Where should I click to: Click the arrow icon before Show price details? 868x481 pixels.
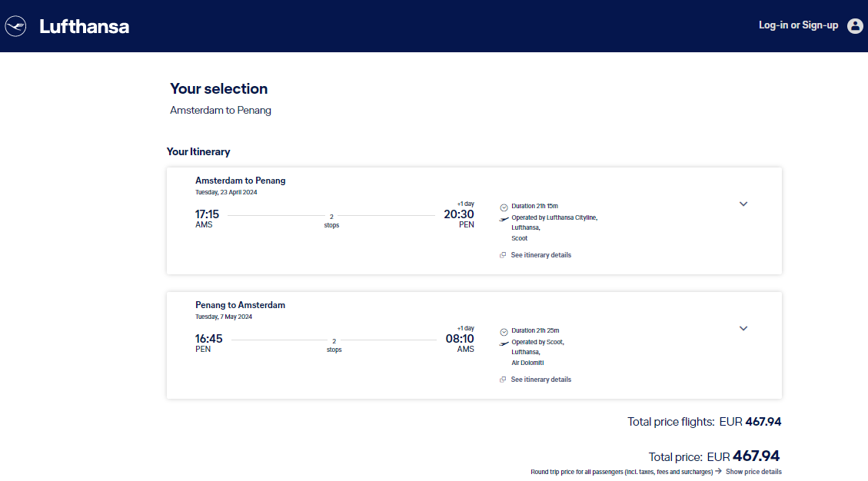point(719,471)
